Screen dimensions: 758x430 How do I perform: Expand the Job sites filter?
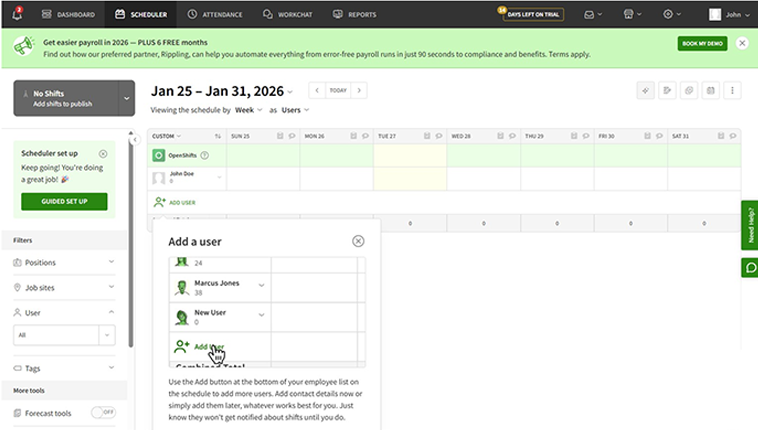pyautogui.click(x=64, y=287)
